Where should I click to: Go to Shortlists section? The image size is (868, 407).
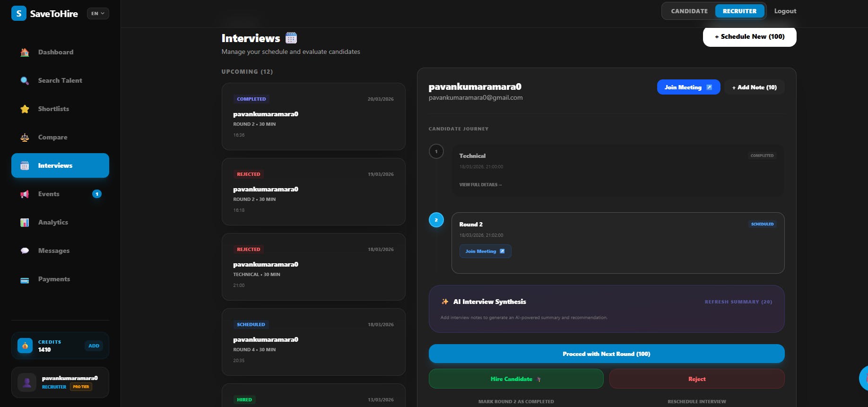tap(60, 109)
